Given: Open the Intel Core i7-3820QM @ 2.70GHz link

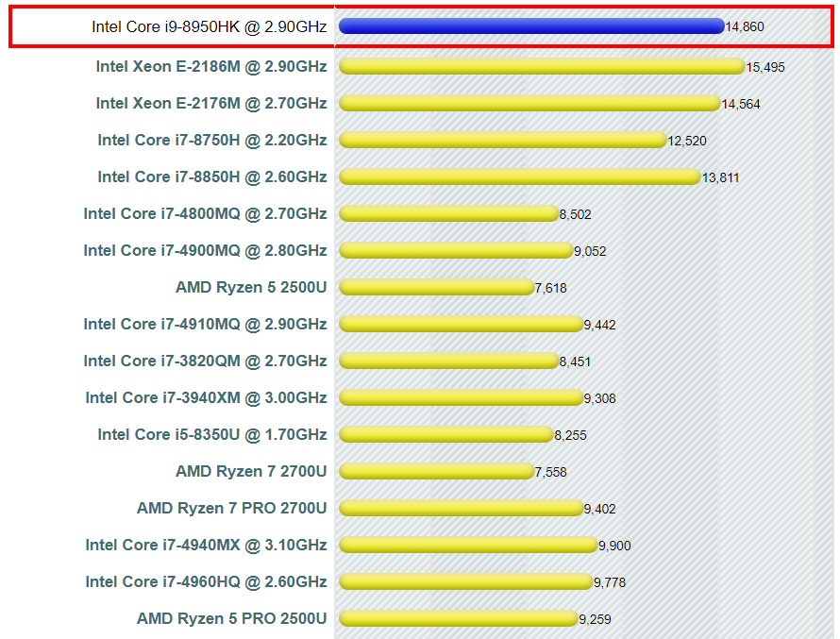Looking at the screenshot, I should coord(205,361).
